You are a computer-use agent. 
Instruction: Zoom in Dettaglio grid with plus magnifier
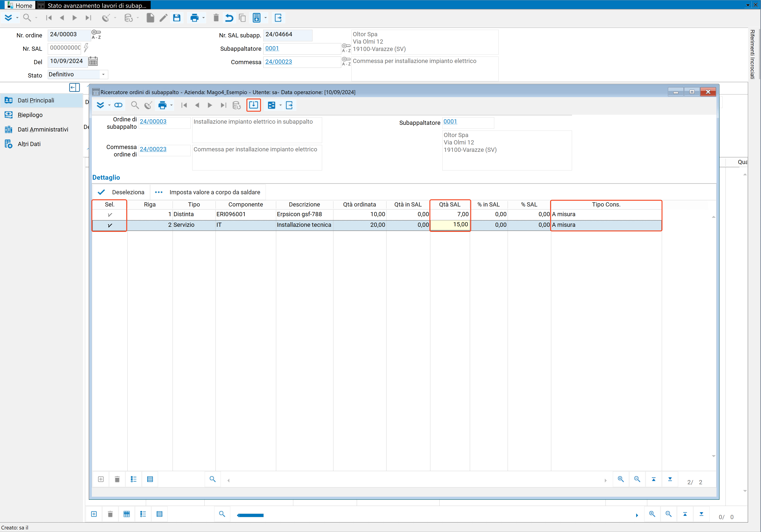[x=621, y=479]
